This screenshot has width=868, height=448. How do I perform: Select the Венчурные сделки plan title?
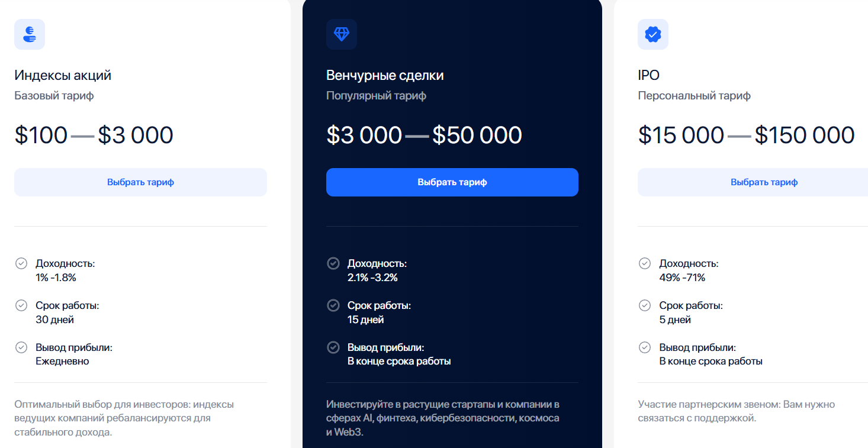tap(385, 75)
